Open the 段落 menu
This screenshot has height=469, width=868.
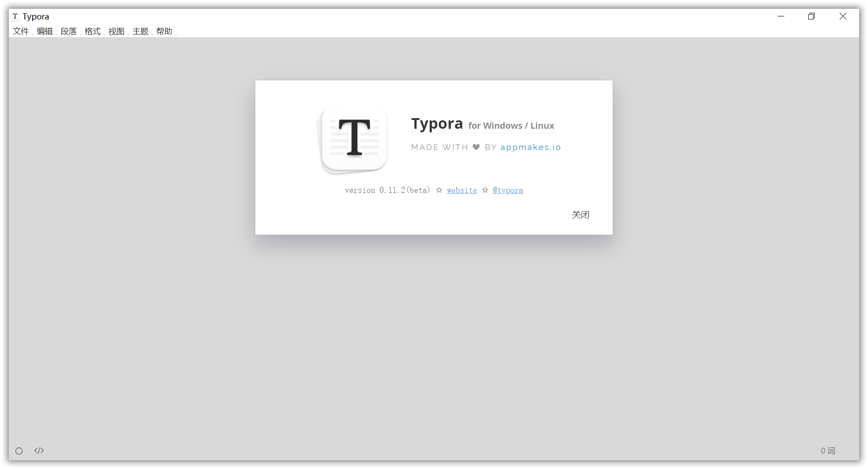coord(69,31)
